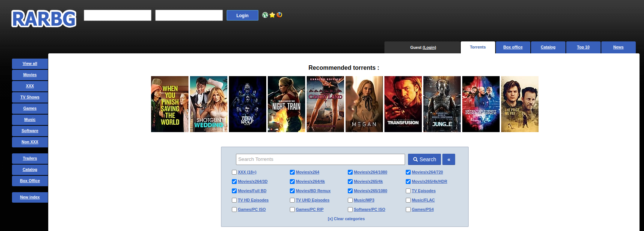The height and width of the screenshot is (231, 644).
Task: Open Shotgun Wedding poster
Action: [x=209, y=104]
